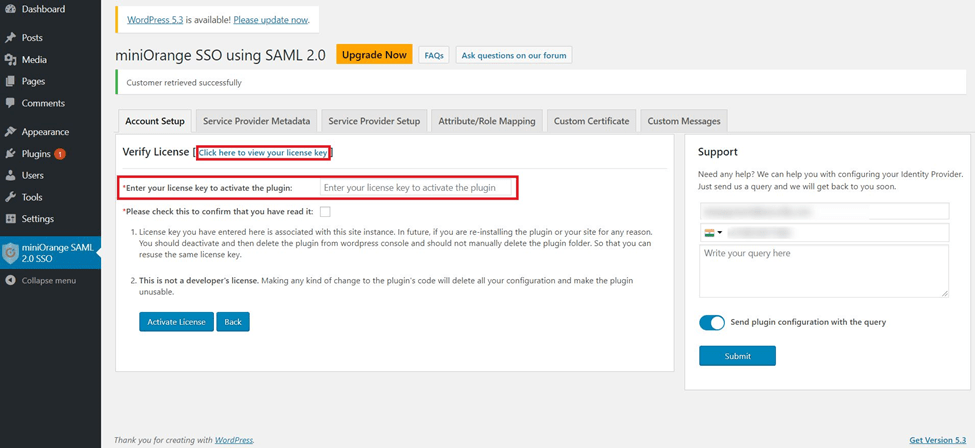Open Service Provider Metadata tab

(256, 121)
